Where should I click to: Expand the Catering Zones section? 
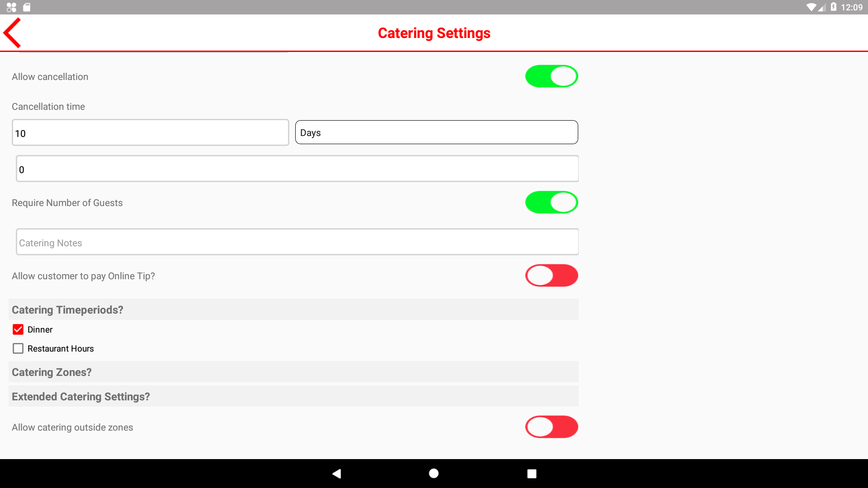point(293,372)
